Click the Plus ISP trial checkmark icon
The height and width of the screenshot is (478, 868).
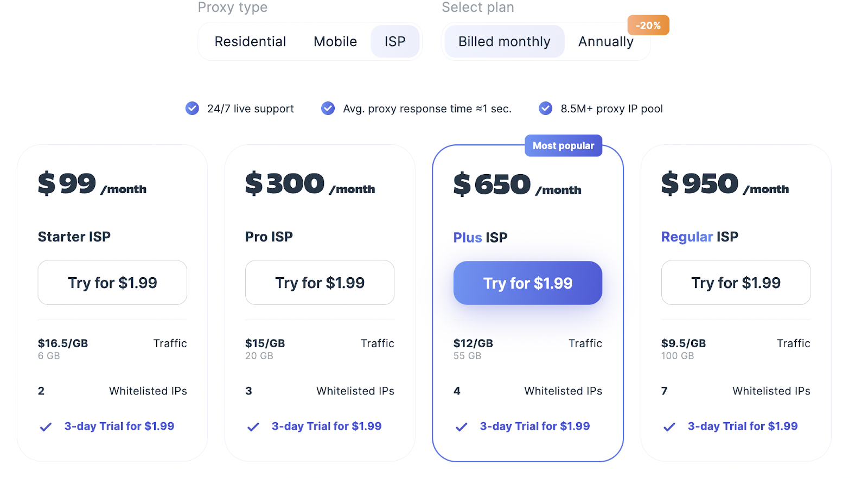[461, 427]
